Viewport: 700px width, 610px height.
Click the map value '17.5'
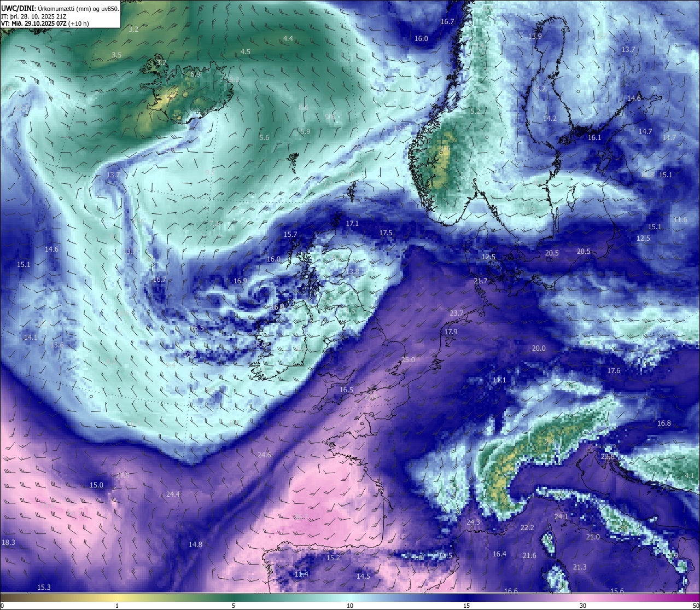pos(386,233)
